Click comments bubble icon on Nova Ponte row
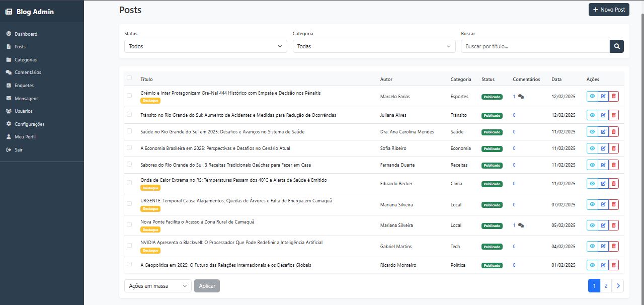This screenshot has height=305, width=644. click(x=521, y=226)
